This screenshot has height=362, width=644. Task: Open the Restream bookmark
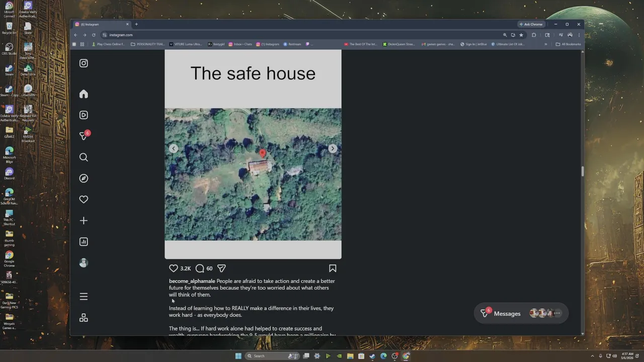click(x=292, y=44)
